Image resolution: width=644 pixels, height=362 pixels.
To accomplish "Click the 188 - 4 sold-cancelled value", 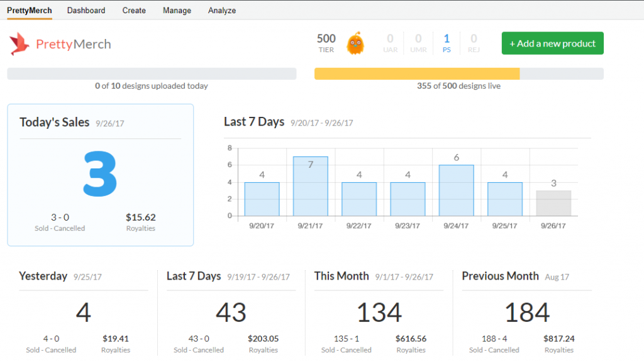I will (494, 339).
